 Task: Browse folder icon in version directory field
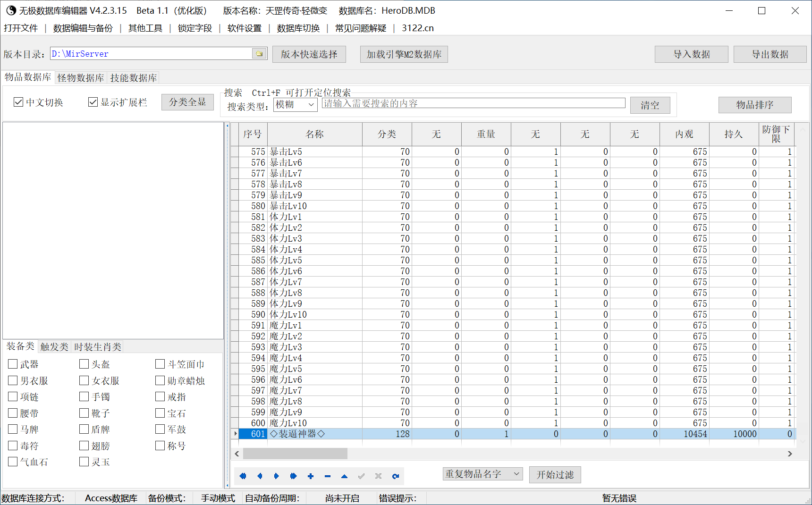[x=259, y=54]
